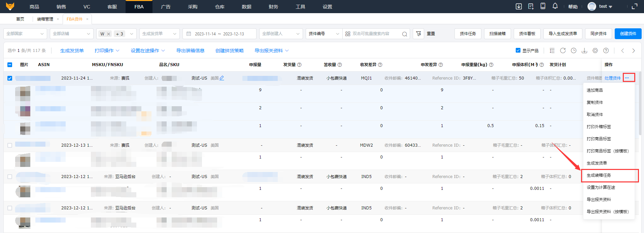The height and width of the screenshot is (233, 644).
Task: Open the mobile device icon in header
Action: (543, 6)
